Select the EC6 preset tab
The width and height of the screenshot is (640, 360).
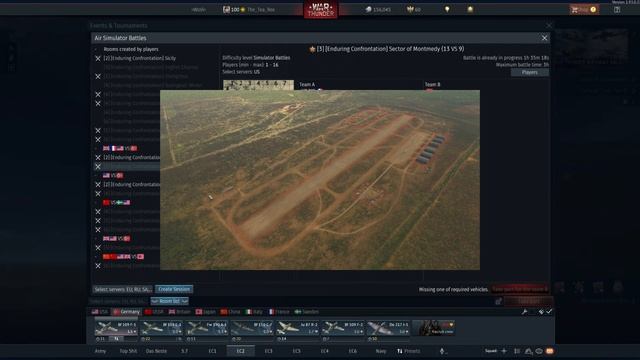click(353, 351)
